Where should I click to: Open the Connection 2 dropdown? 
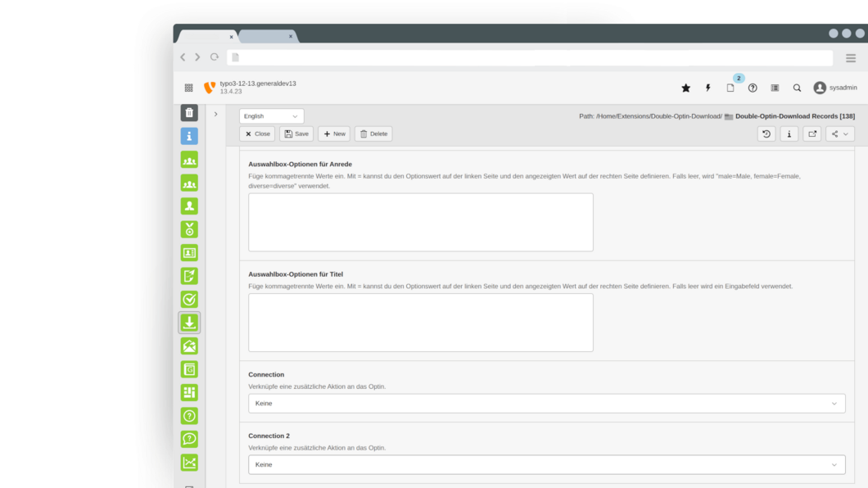pyautogui.click(x=546, y=465)
